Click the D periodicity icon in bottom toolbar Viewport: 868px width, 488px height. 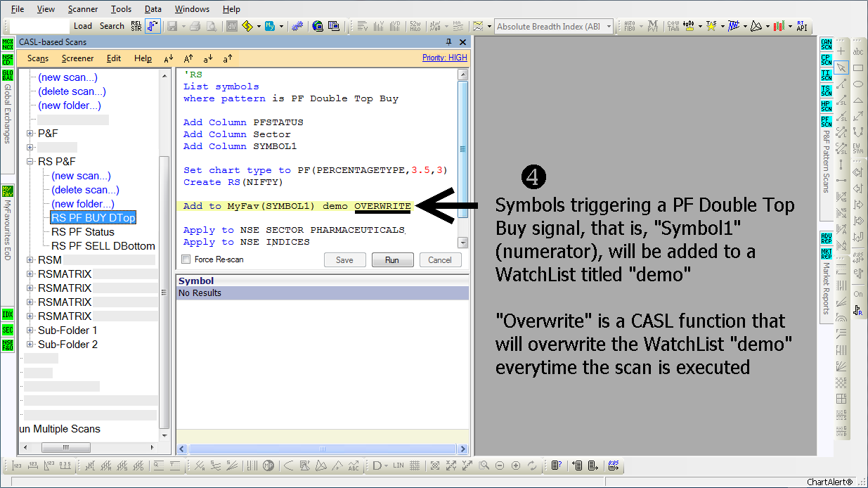[377, 465]
